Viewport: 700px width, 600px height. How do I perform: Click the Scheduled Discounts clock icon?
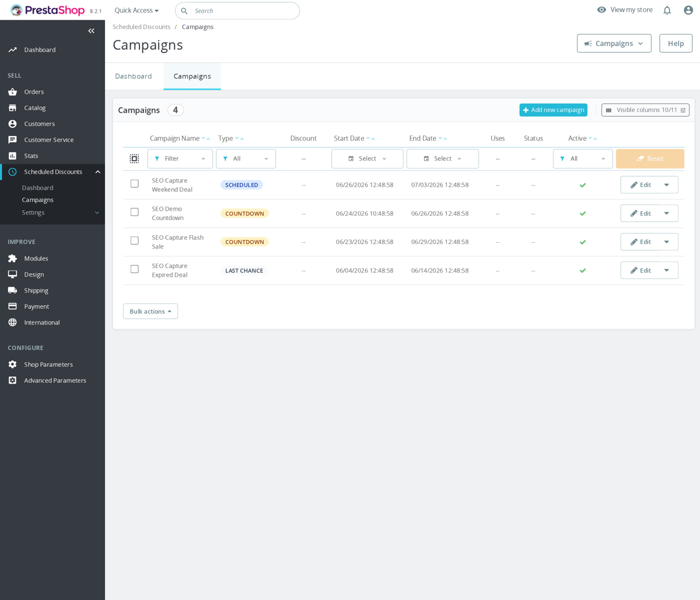12,172
